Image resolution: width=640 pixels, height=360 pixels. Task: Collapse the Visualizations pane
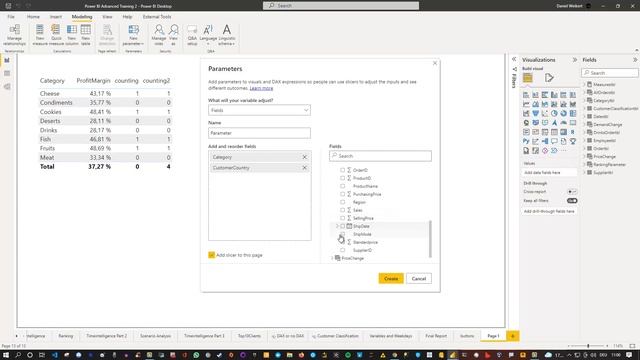tap(575, 60)
